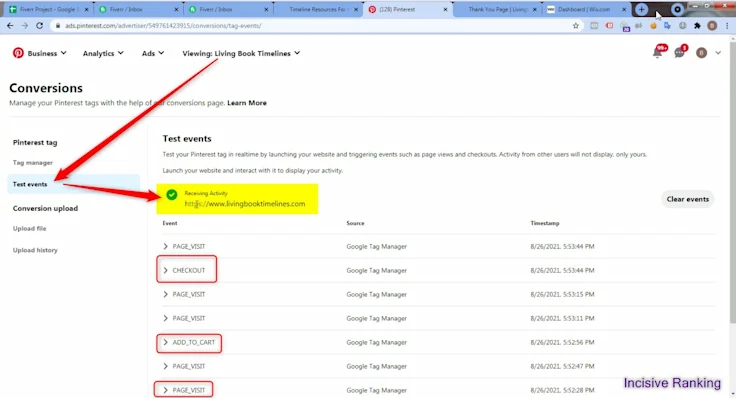Click Google Tag Manager source in ADD_TO_CART row

[376, 342]
